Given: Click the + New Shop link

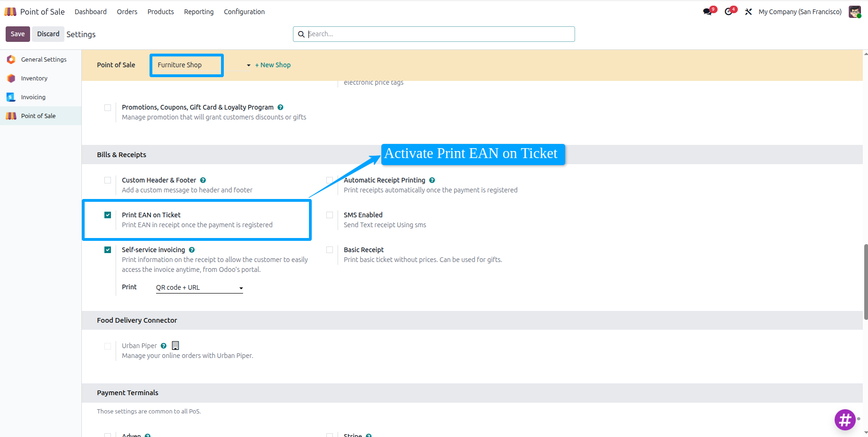Looking at the screenshot, I should click(x=273, y=65).
